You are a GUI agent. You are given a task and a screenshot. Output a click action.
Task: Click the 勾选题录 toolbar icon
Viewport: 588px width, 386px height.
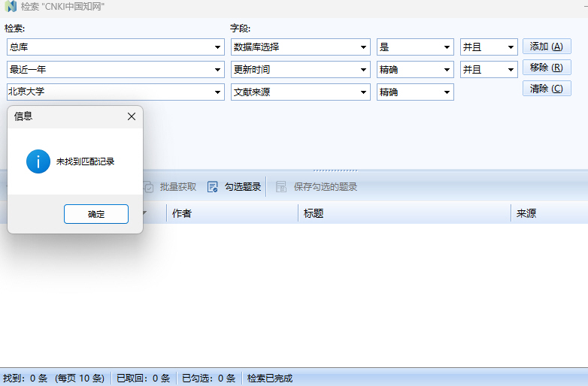(213, 187)
